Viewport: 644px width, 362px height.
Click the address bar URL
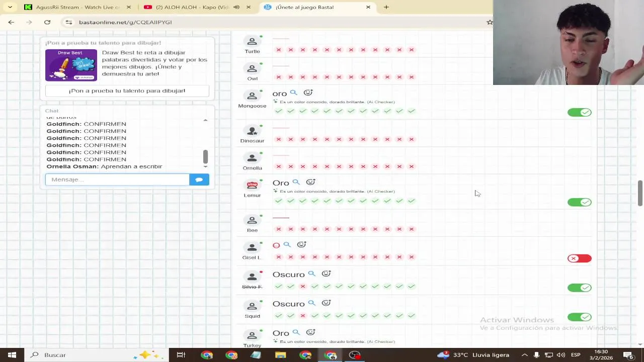[125, 22]
